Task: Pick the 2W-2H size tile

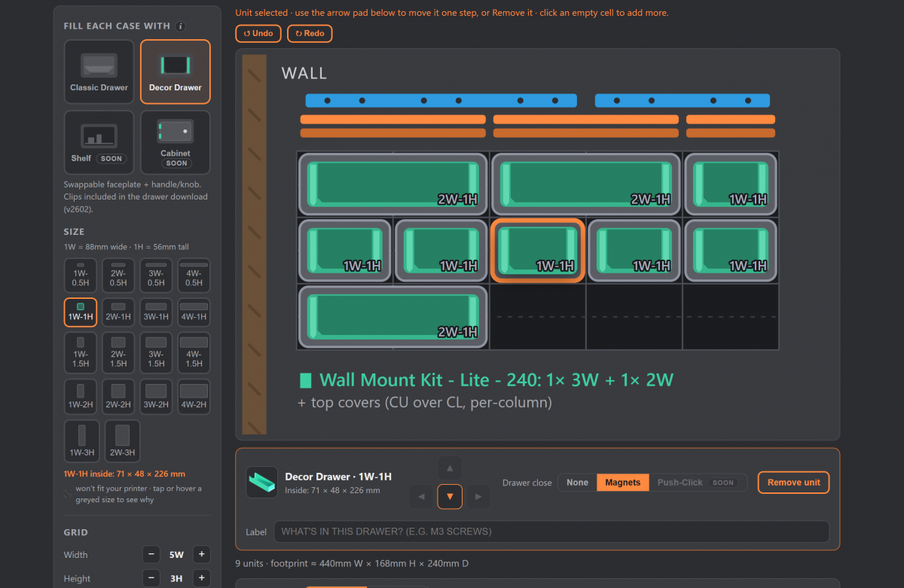Action: click(118, 397)
